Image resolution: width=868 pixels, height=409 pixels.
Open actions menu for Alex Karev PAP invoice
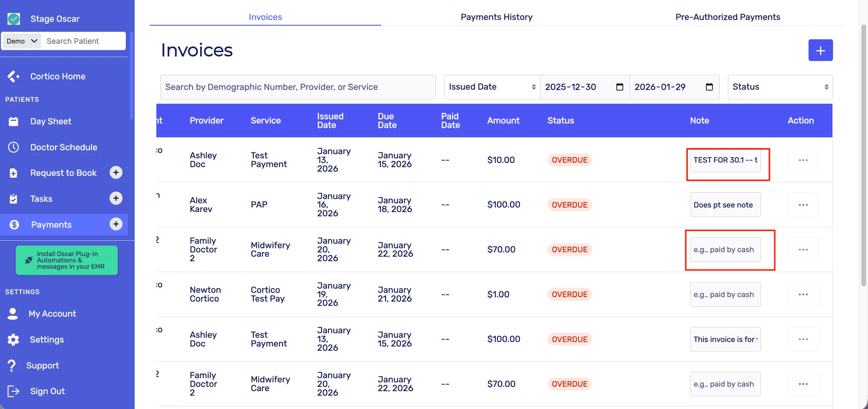tap(803, 205)
